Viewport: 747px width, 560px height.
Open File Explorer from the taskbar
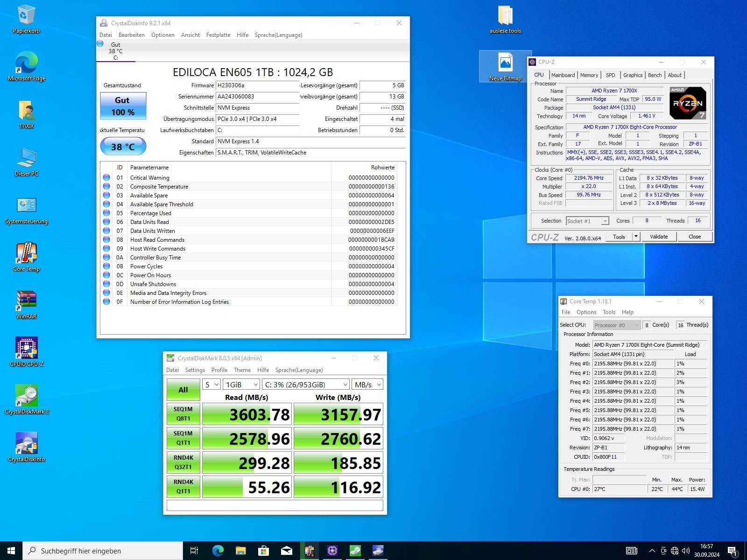coord(240,551)
